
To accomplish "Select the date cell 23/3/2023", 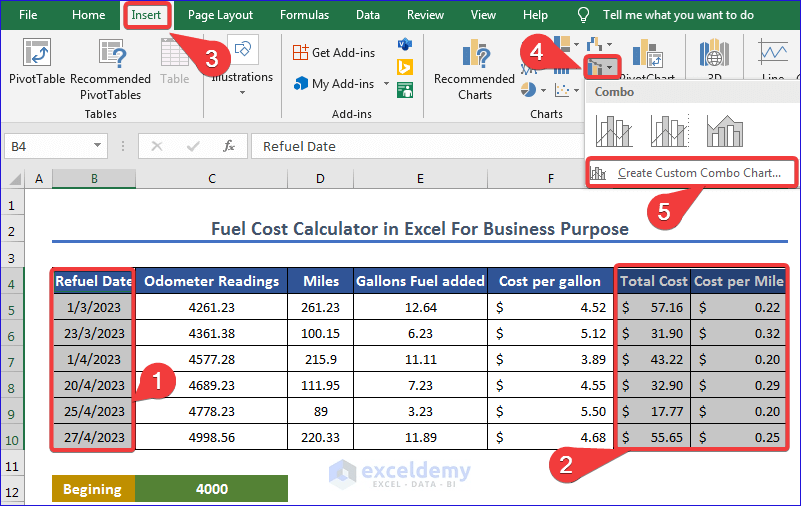I will click(x=94, y=333).
